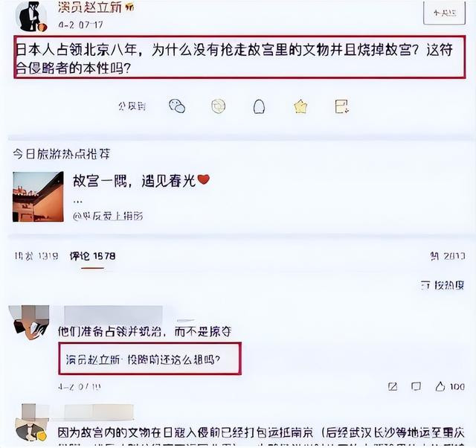Share via QQ penguin icon
Image resolution: width=476 pixels, height=448 pixels.
tap(259, 106)
